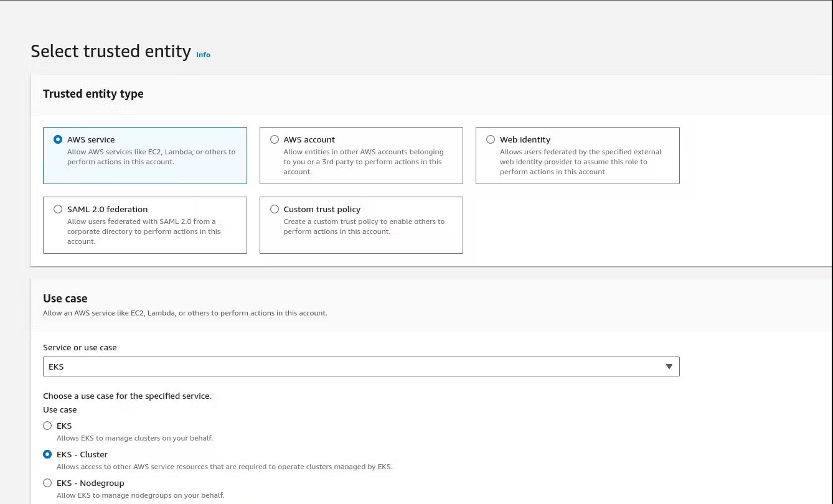Click 'Allow EKS to manage nodegroups on your behalf.'
The height and width of the screenshot is (504, 833).
[x=140, y=495]
